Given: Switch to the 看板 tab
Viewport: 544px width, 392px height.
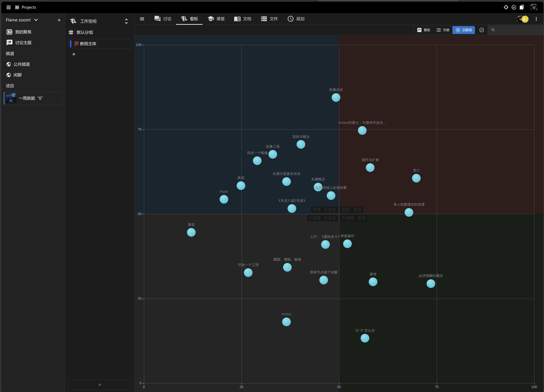Looking at the screenshot, I should point(190,19).
